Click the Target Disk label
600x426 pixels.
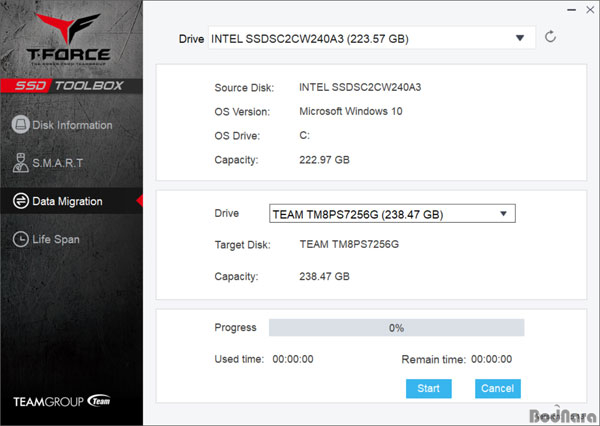[x=243, y=245]
